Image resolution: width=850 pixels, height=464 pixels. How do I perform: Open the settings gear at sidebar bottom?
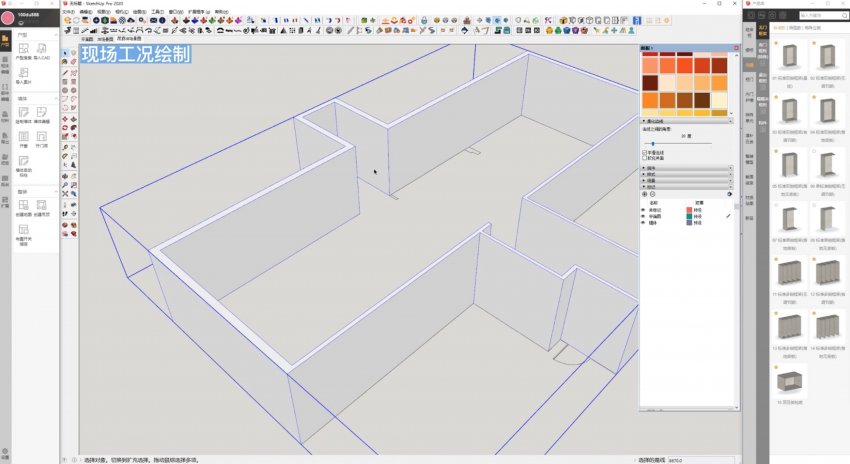click(x=5, y=452)
